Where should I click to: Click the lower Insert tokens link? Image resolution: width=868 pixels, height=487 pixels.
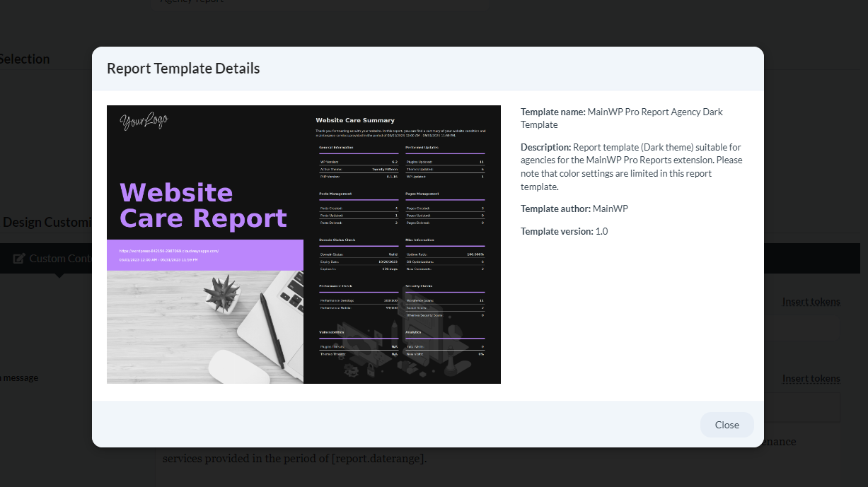(x=811, y=378)
